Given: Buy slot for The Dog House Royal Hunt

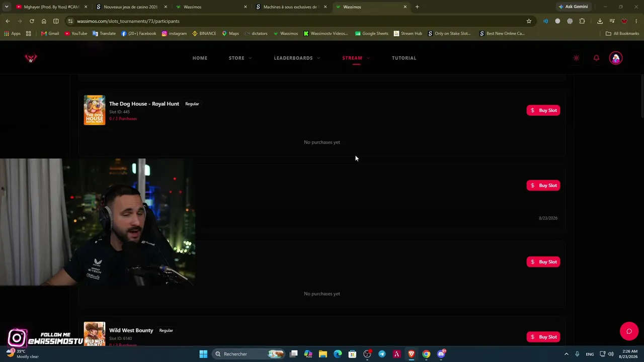Looking at the screenshot, I should pyautogui.click(x=543, y=110).
